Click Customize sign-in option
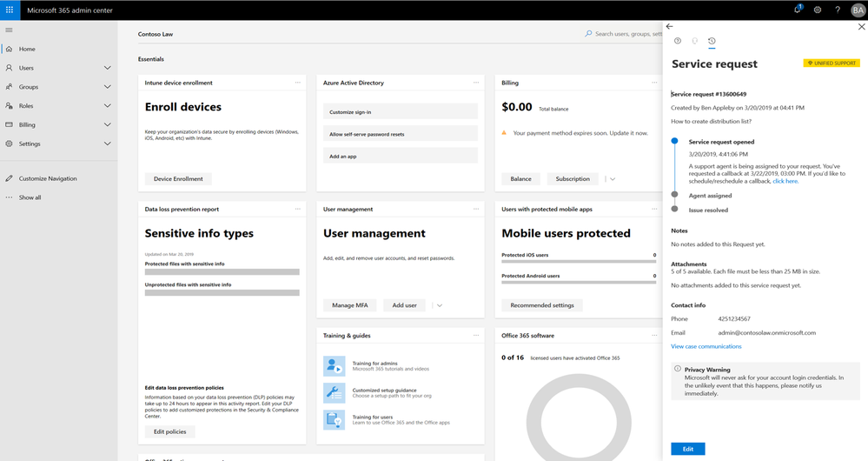Image resolution: width=868 pixels, height=461 pixels. click(401, 111)
